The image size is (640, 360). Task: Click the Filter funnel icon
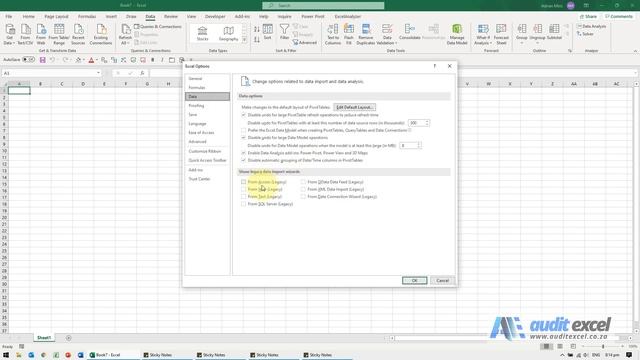click(x=284, y=32)
